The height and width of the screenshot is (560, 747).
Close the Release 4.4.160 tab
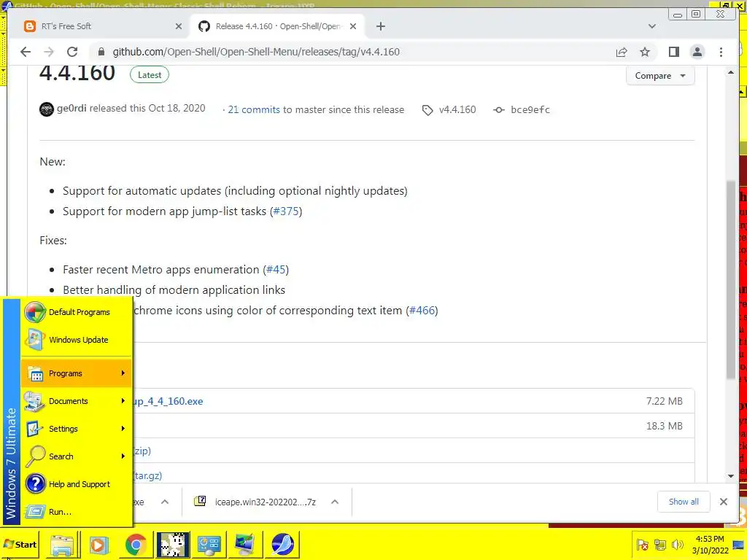(352, 26)
